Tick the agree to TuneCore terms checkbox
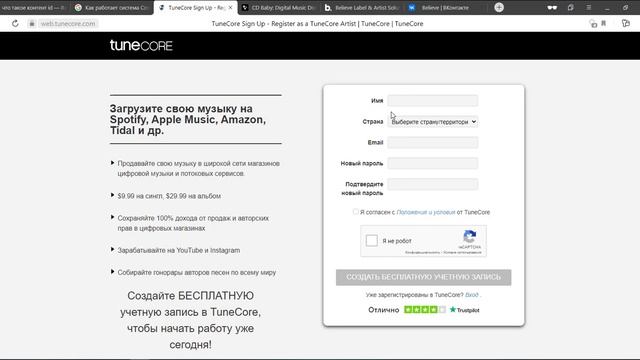This screenshot has height=360, width=640. coord(356,212)
